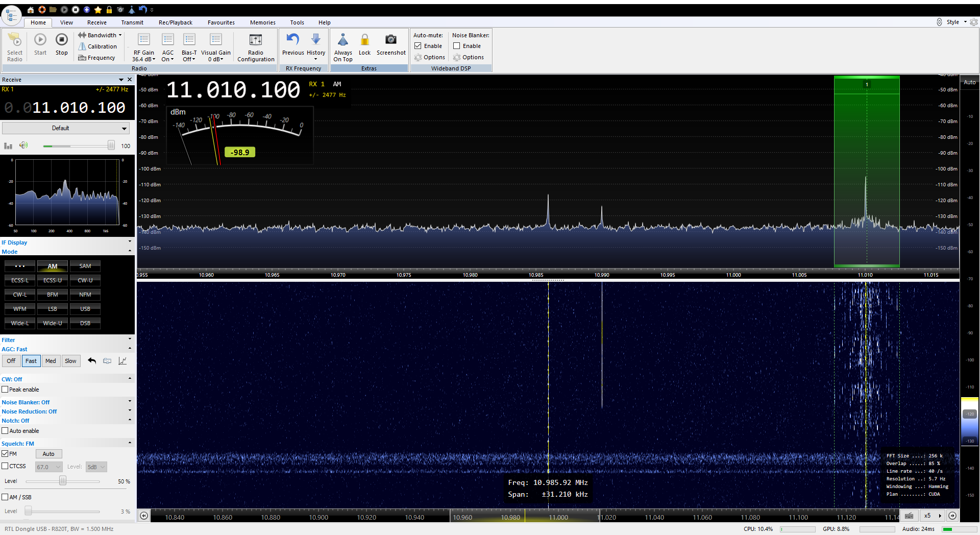
Task: Select SAM demodulation mode
Action: click(x=85, y=266)
